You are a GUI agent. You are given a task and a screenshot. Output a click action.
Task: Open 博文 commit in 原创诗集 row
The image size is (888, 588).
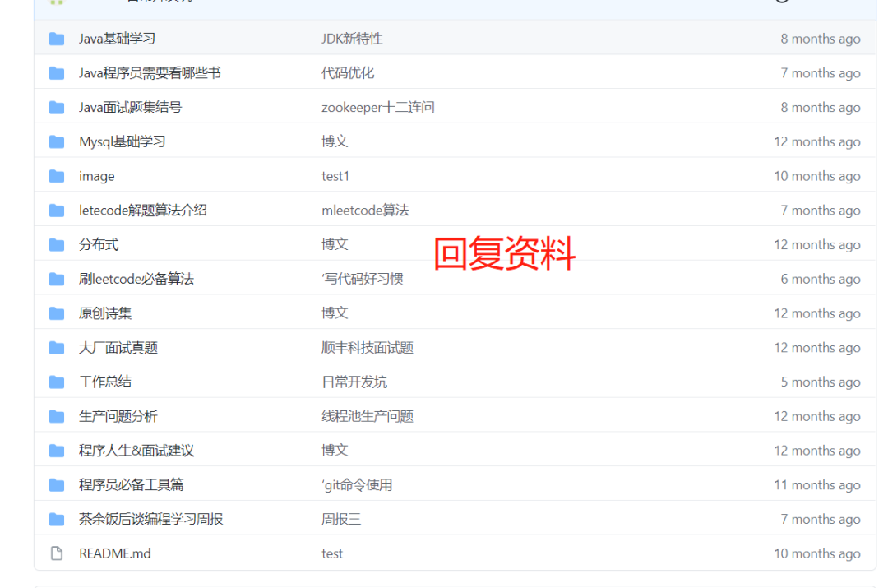pos(335,313)
